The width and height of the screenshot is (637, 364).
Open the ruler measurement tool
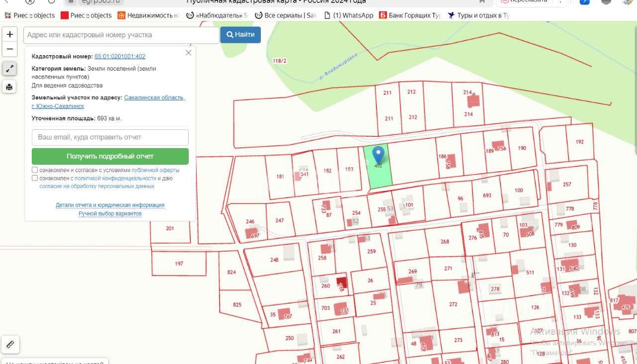tap(10, 344)
